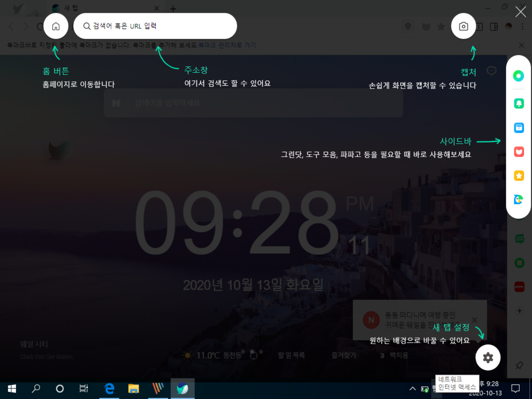This screenshot has height=399, width=532.
Task: Click the highlighted home button
Action: (56, 26)
